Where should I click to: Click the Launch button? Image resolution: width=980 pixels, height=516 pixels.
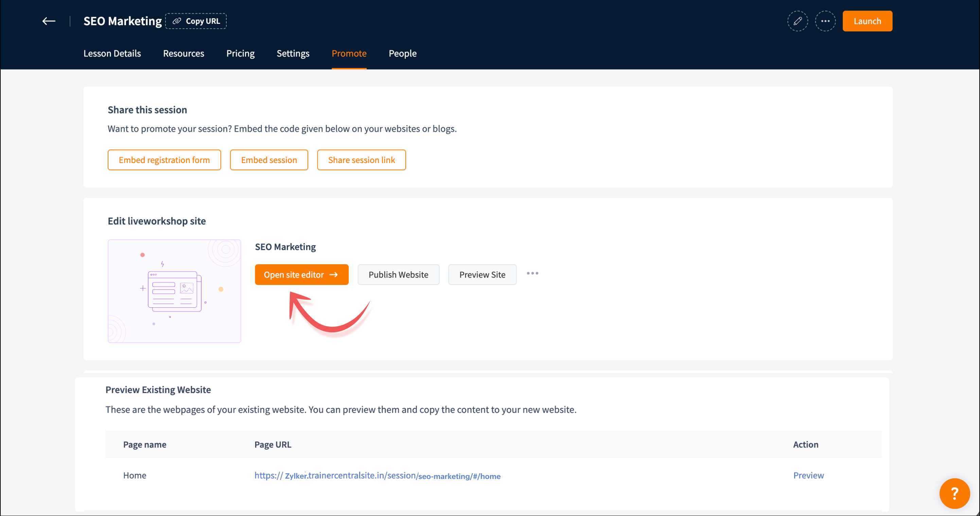[867, 21]
